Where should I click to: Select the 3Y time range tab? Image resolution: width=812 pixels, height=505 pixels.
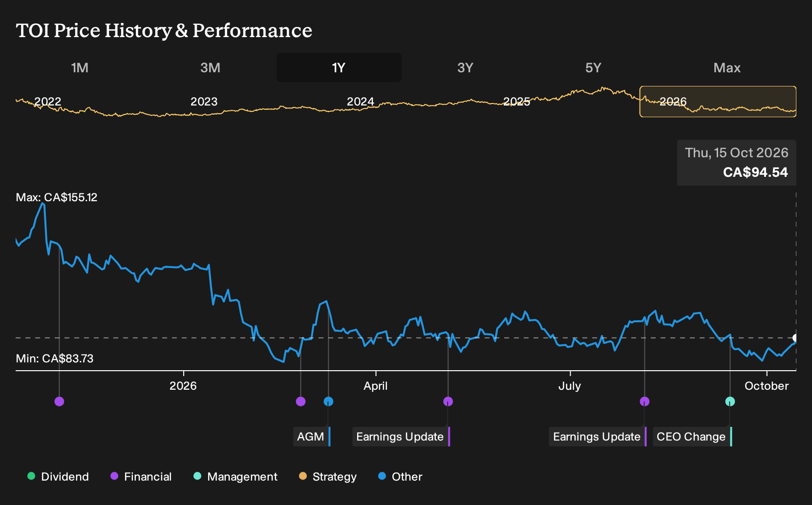(x=465, y=67)
